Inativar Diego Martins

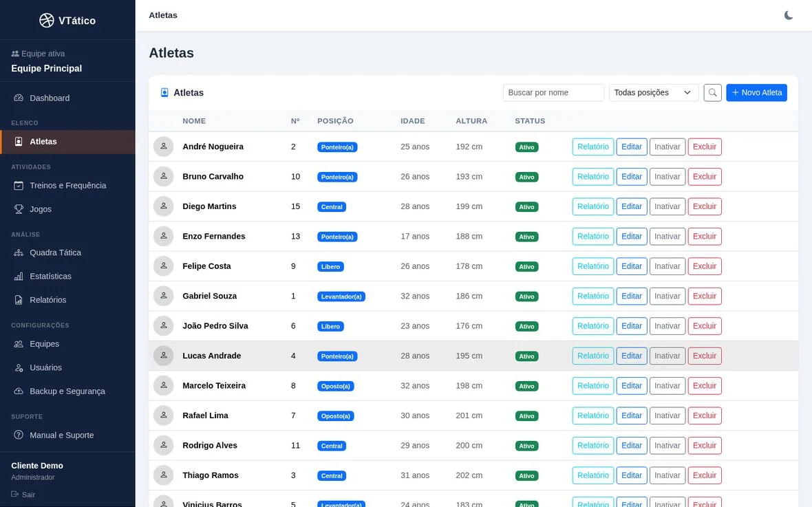point(667,206)
